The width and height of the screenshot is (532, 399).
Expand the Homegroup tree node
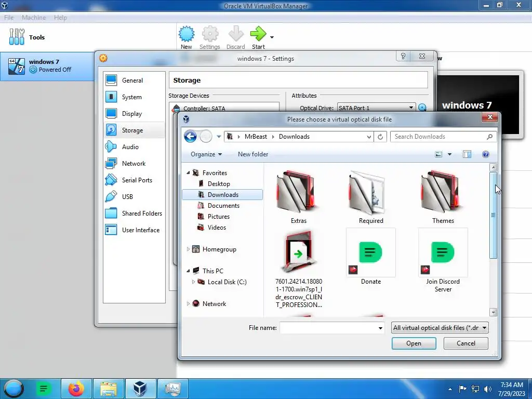point(188,249)
